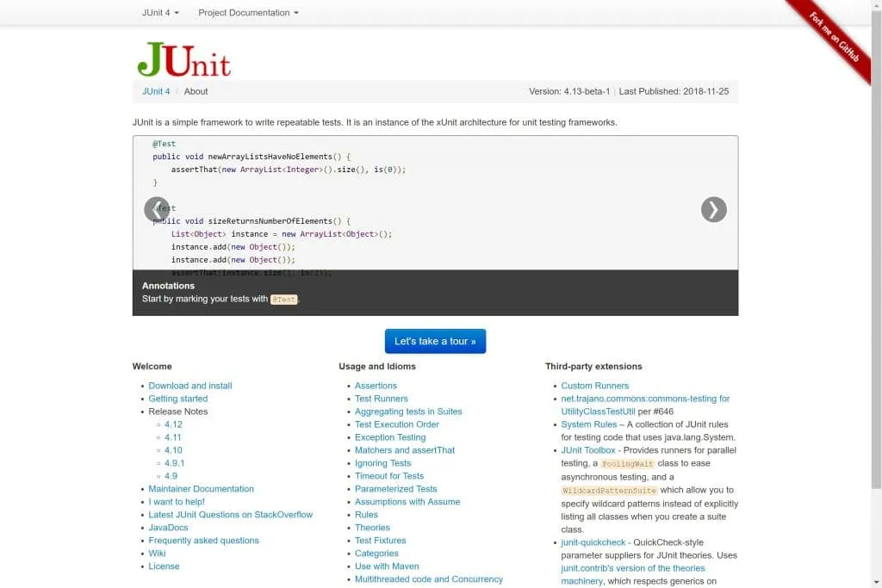Open Parameterized Tests link

pyautogui.click(x=396, y=489)
